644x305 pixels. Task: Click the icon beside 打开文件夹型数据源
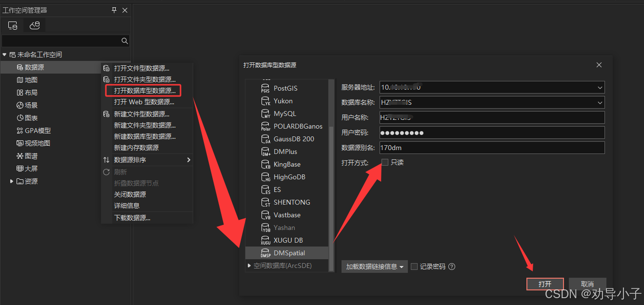tap(106, 79)
